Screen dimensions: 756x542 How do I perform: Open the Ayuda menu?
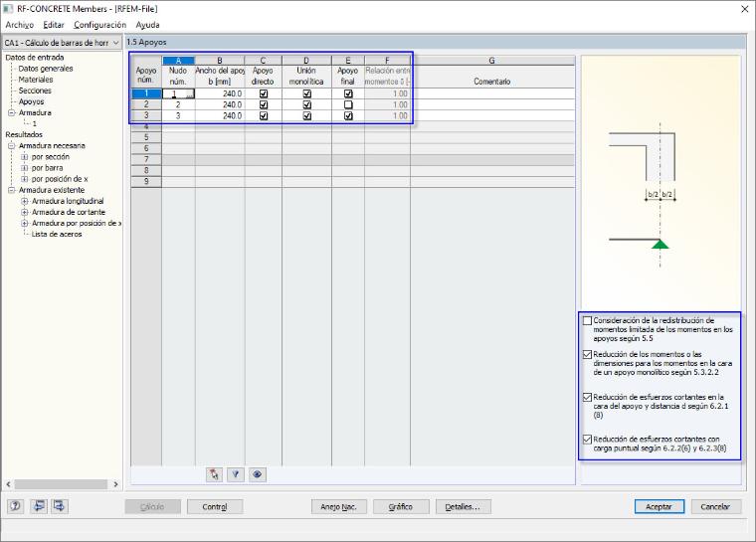pyautogui.click(x=147, y=25)
